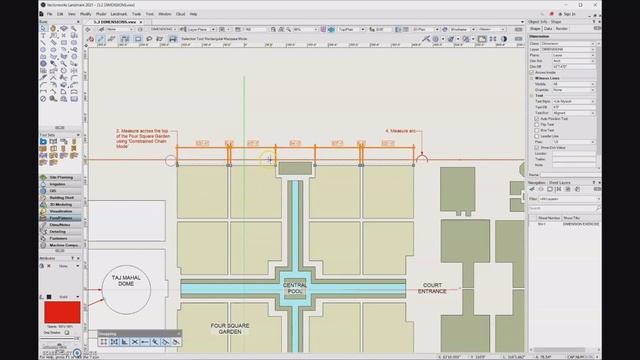Image resolution: width=640 pixels, height=360 pixels.
Task: Click the Dim Off input field
Action: (573, 67)
